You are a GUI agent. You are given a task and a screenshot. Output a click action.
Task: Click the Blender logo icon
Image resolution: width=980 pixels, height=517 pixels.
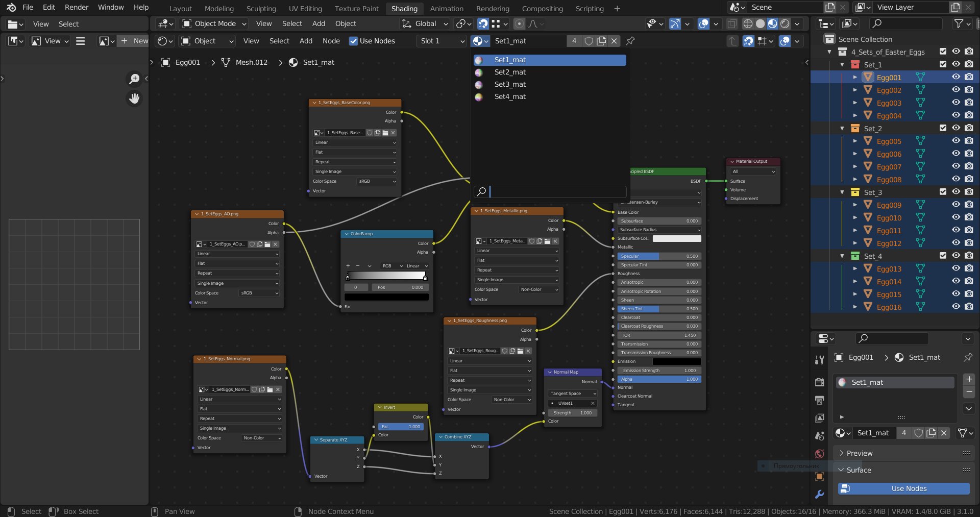point(11,7)
